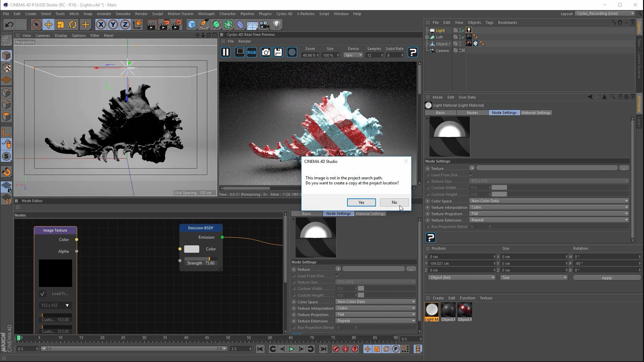Click the render region icon in preview

point(240,52)
